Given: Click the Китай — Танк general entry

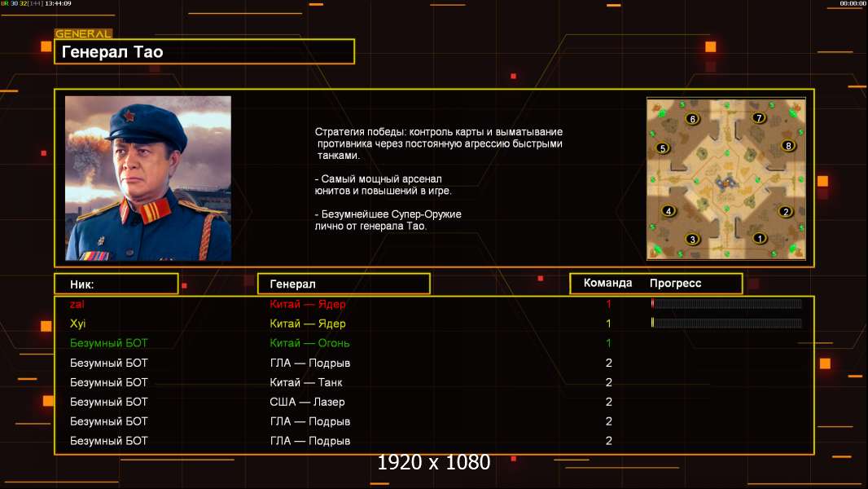Looking at the screenshot, I should (x=305, y=382).
